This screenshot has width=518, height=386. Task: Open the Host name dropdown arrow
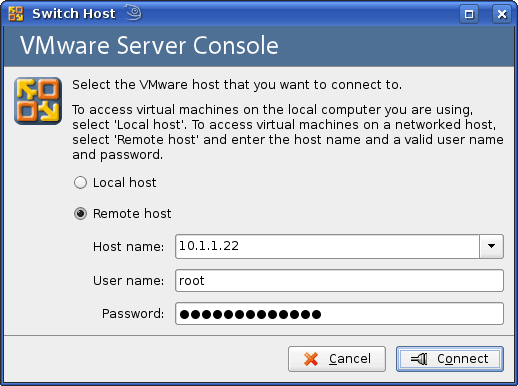(491, 246)
